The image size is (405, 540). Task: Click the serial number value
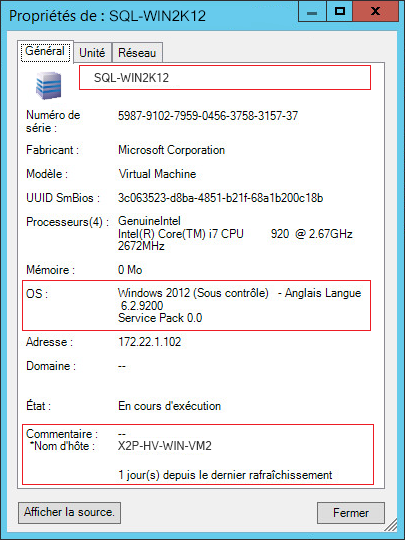[x=208, y=116]
